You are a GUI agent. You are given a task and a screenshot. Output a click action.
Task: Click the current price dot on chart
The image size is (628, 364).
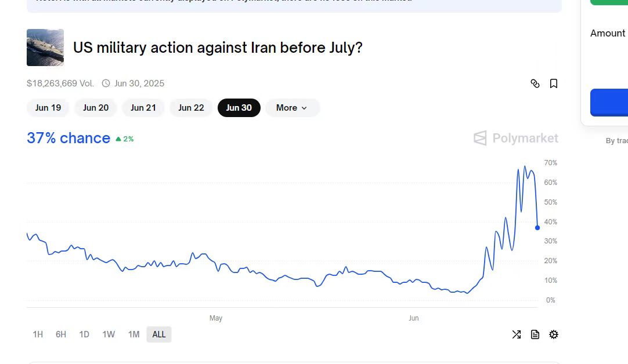tap(537, 228)
